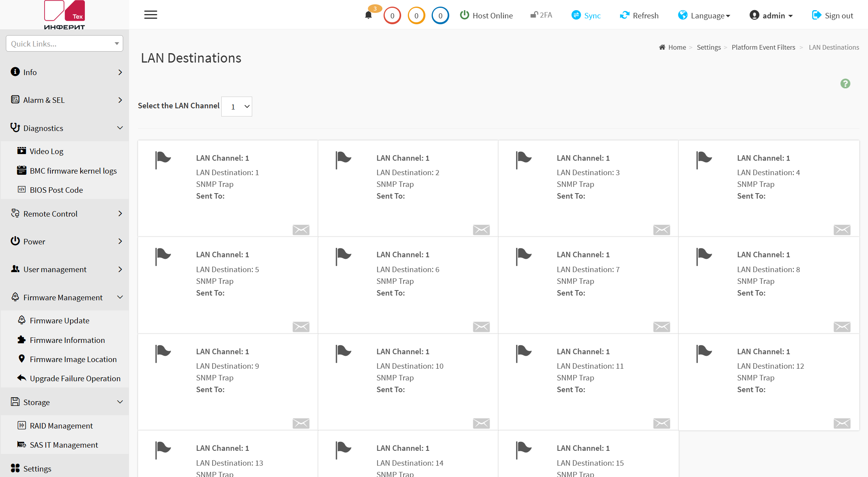The height and width of the screenshot is (477, 868).
Task: Click the envelope icon on LAN Destination 1
Action: pyautogui.click(x=301, y=230)
